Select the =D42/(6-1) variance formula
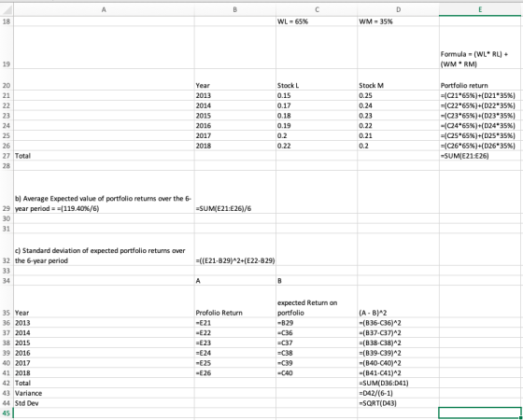The height and width of the screenshot is (420, 523). (398, 393)
